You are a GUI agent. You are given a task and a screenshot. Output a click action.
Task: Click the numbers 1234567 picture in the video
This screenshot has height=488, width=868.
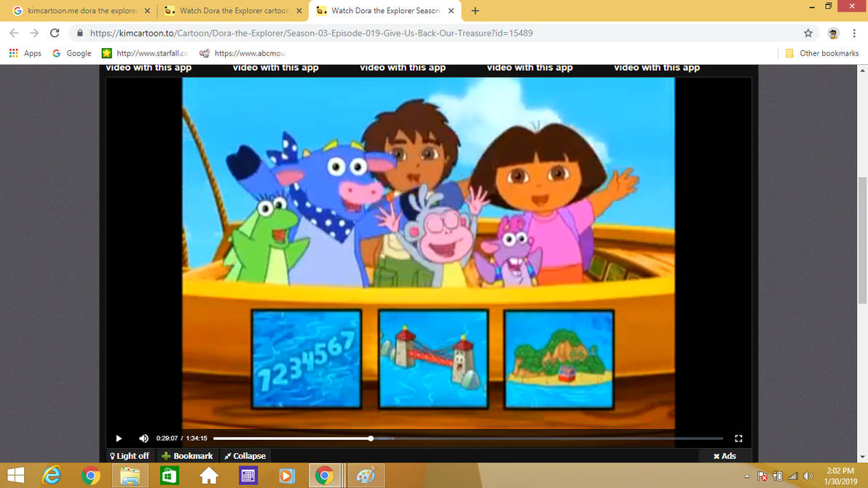(x=306, y=359)
